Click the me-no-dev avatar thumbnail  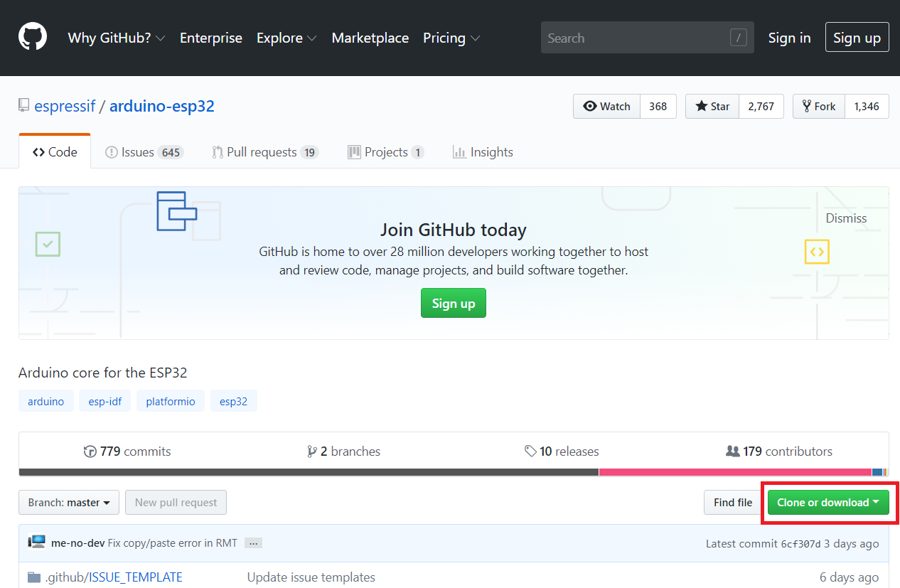coord(37,542)
